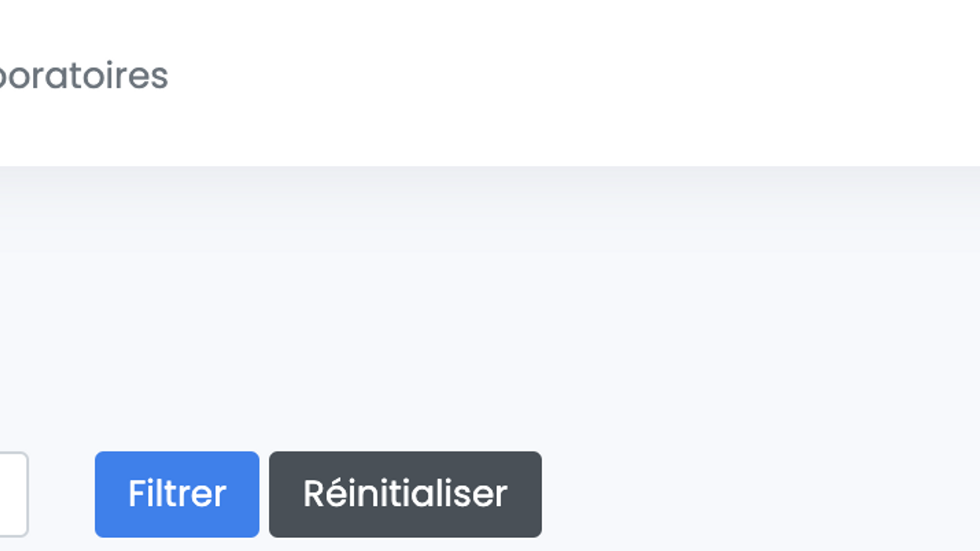Open the Laboratoires menu item
The height and width of the screenshot is (551, 980).
[83, 76]
